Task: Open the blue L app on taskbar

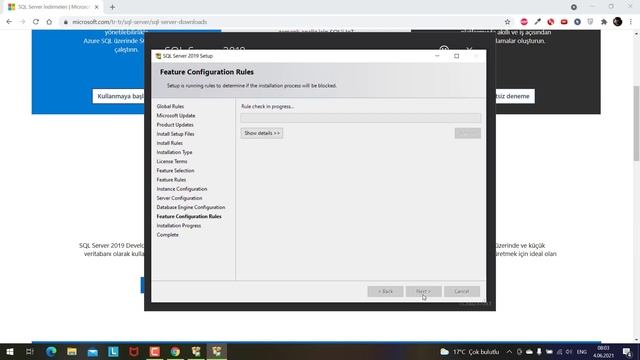Action: (x=113, y=351)
